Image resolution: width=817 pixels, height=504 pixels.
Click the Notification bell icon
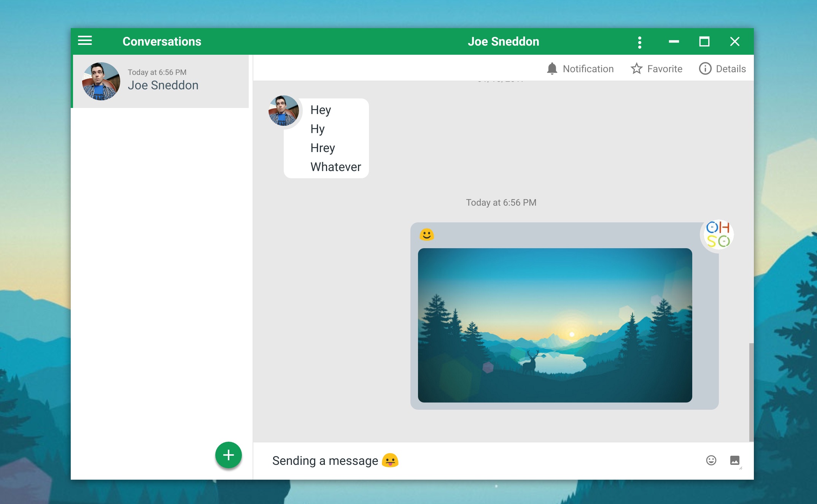(553, 68)
